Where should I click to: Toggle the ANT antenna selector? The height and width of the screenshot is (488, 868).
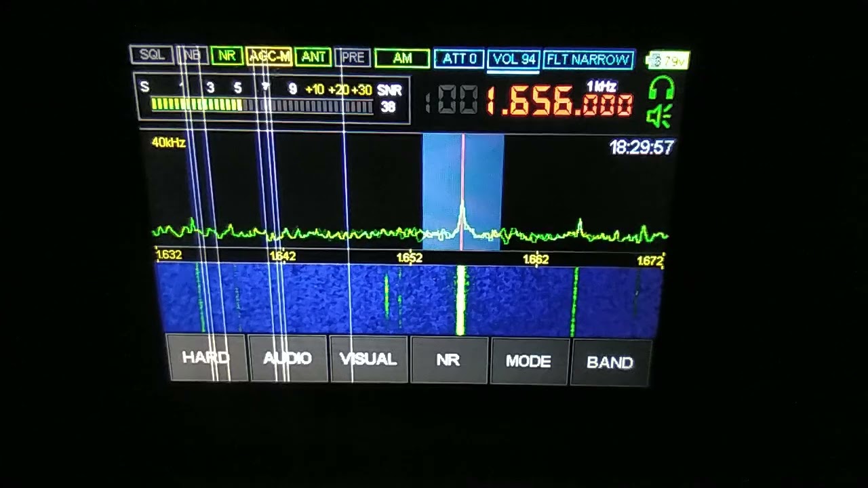pos(313,57)
